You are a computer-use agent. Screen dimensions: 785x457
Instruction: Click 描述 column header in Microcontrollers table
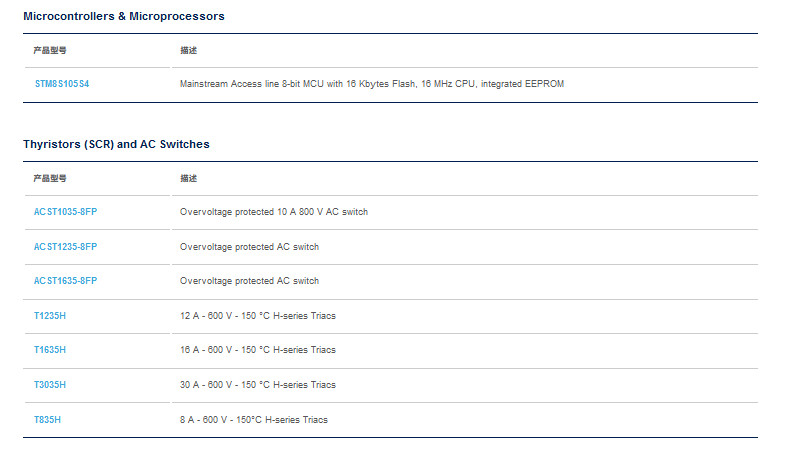(x=189, y=50)
